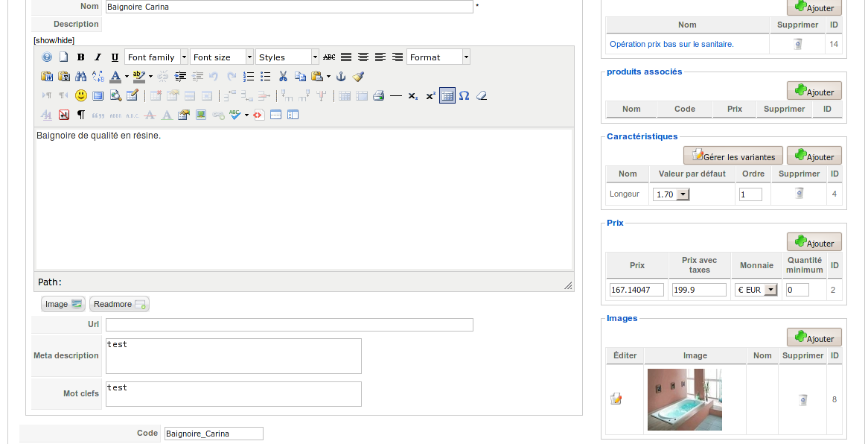This screenshot has width=868, height=444.
Task: Click the Quantité minimum field
Action: pos(798,290)
